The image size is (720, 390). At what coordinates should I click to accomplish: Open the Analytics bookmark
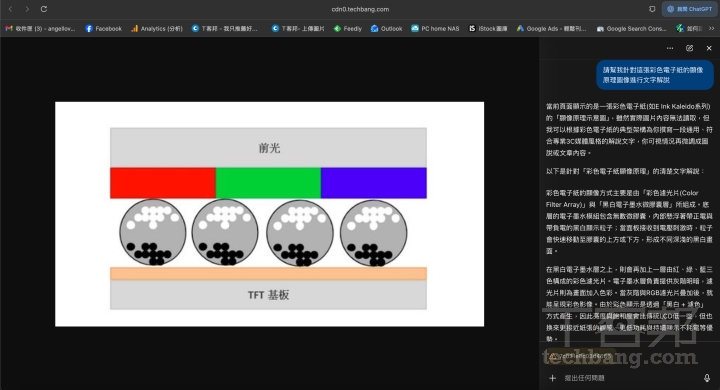point(157,28)
